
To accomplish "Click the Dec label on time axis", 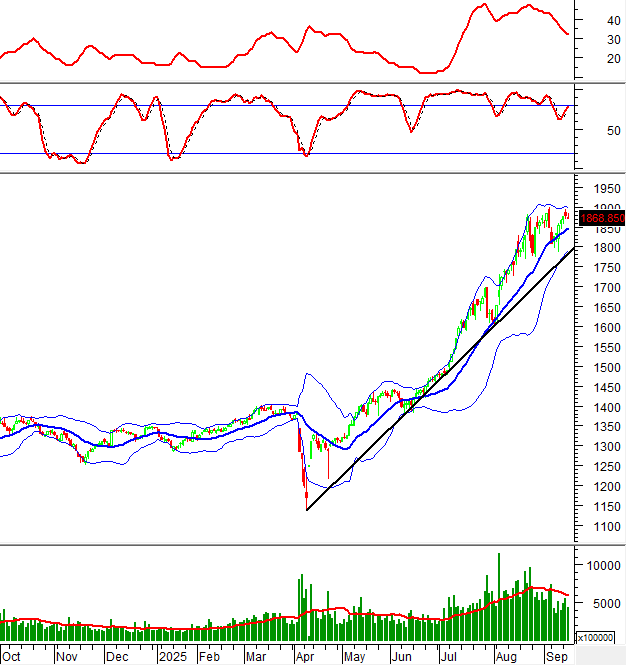I will pos(117,657).
